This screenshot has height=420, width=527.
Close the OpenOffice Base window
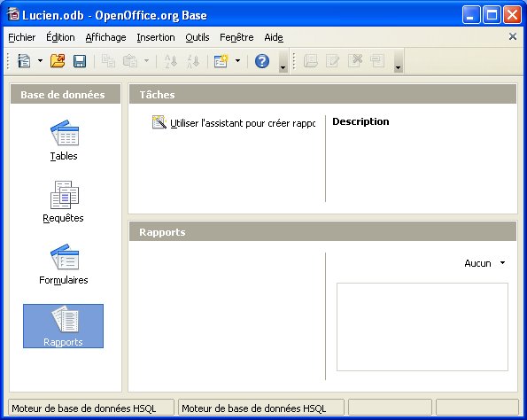512,15
